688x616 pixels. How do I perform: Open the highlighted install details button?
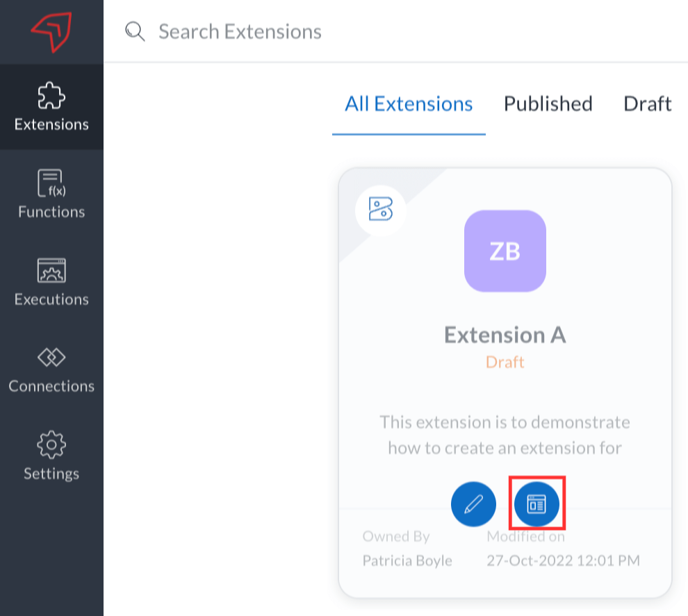click(x=536, y=504)
